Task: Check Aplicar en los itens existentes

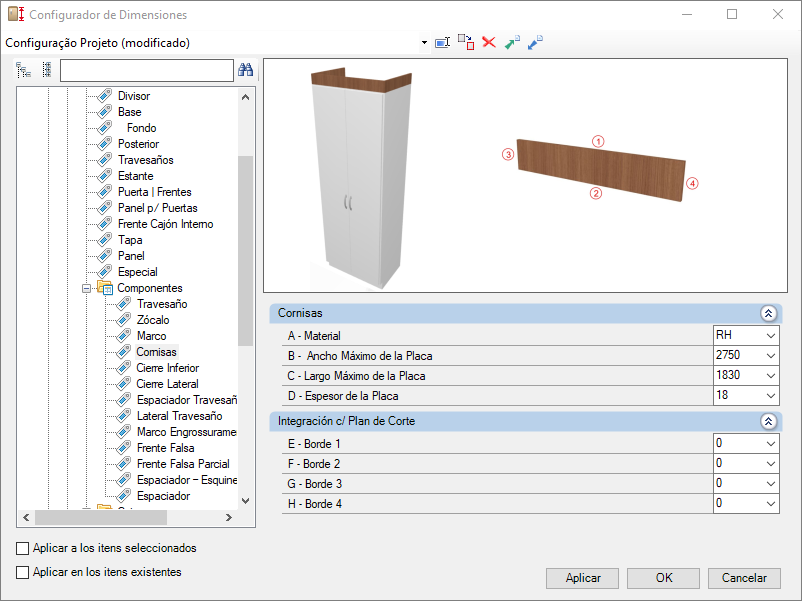Action: tap(23, 572)
